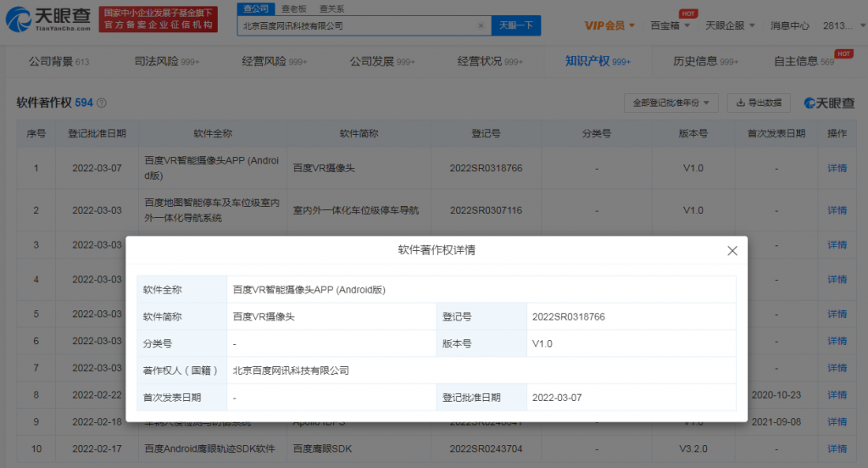Switch to the 自主信息 tab
The image size is (868, 468).
tap(804, 62)
